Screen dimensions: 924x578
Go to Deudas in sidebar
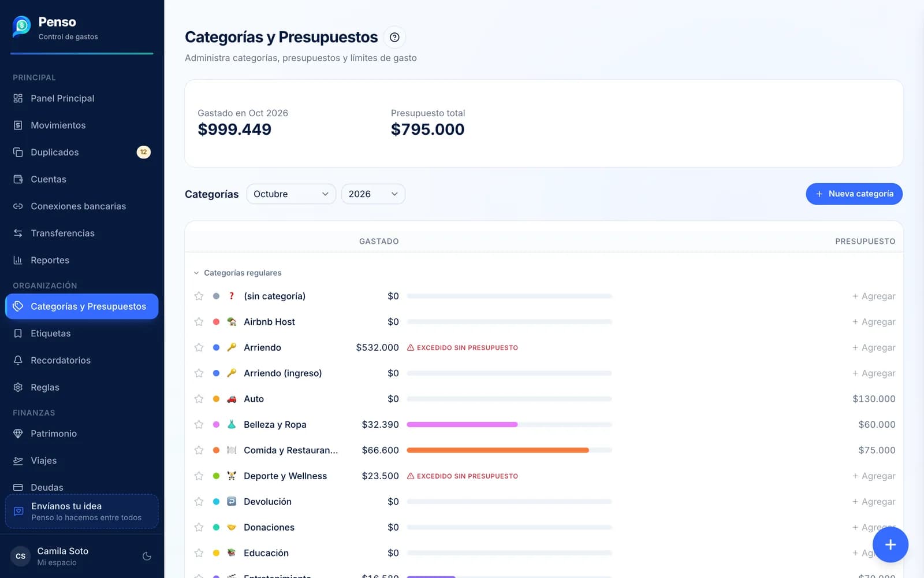click(81, 487)
